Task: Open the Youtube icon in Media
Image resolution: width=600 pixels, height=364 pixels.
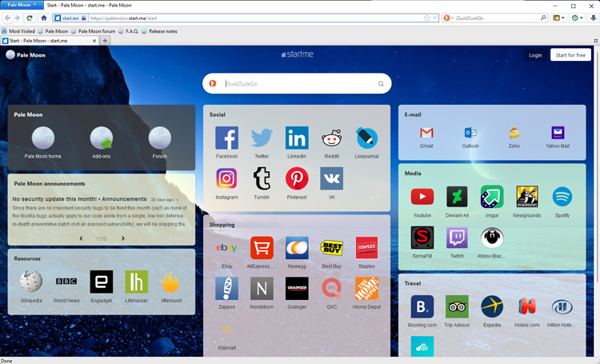Action: click(422, 197)
